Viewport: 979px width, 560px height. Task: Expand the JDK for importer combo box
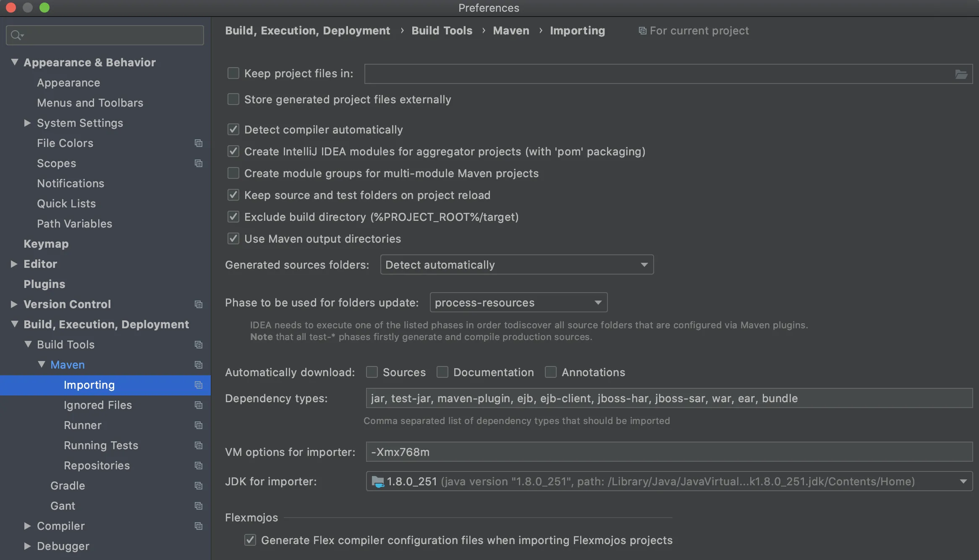point(963,481)
